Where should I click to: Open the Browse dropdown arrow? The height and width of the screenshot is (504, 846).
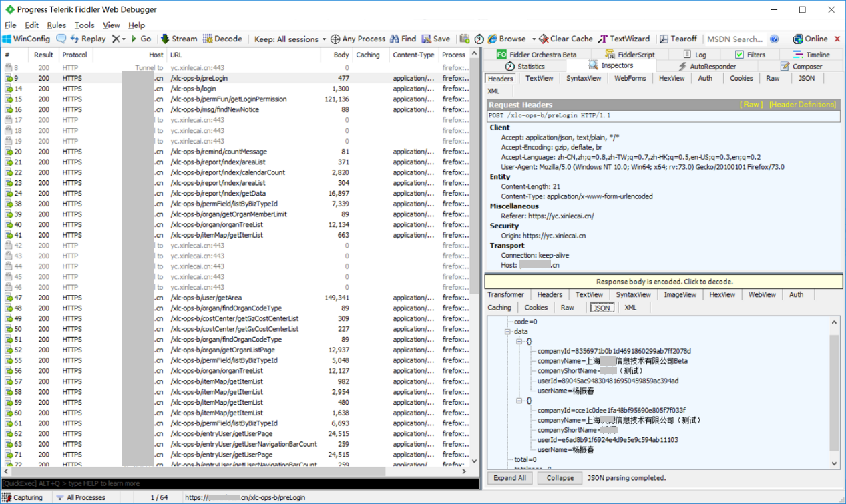(x=532, y=39)
